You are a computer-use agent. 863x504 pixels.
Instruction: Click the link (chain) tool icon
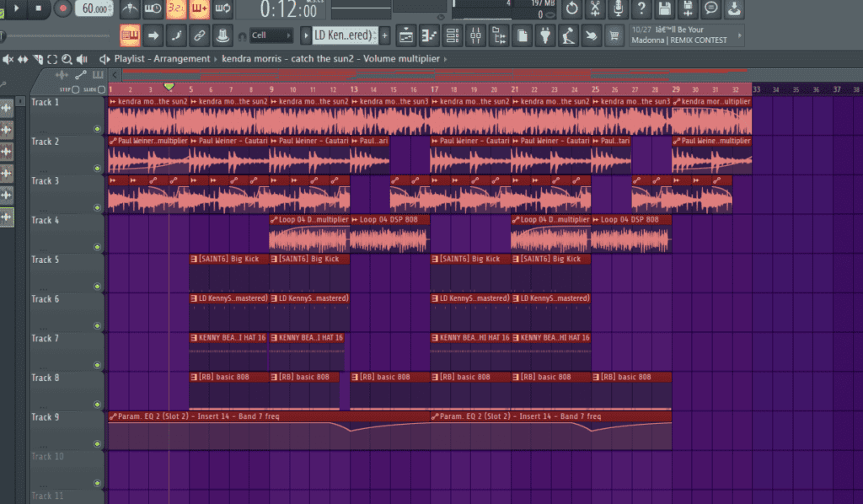point(199,35)
